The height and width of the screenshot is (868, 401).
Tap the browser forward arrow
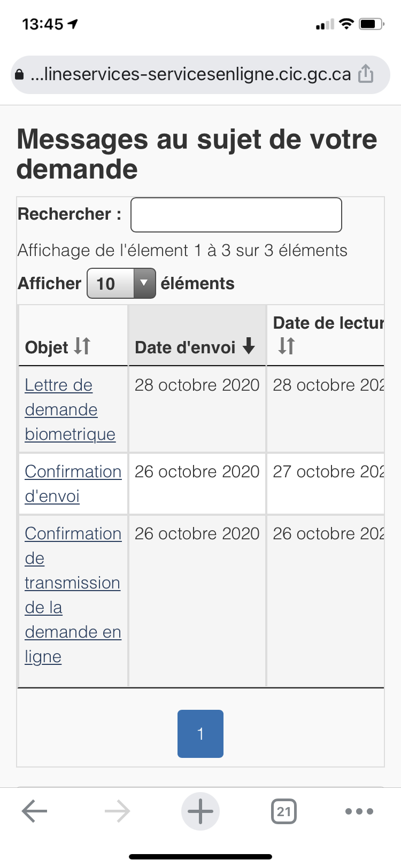pos(118,811)
